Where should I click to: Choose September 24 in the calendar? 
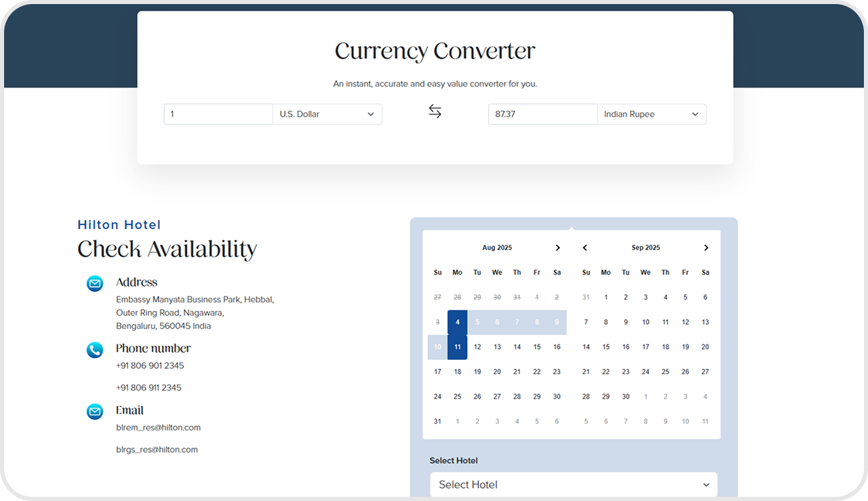tap(646, 372)
